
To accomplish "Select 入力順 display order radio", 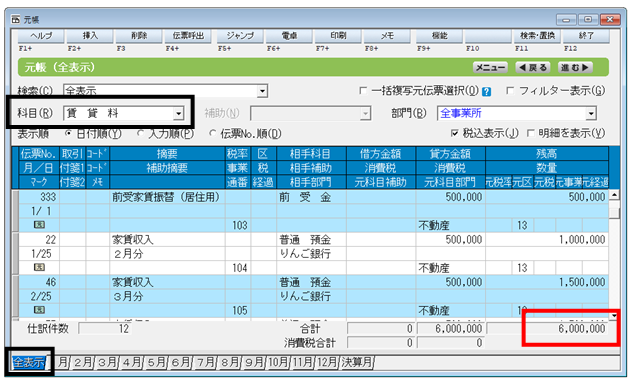I will (140, 133).
